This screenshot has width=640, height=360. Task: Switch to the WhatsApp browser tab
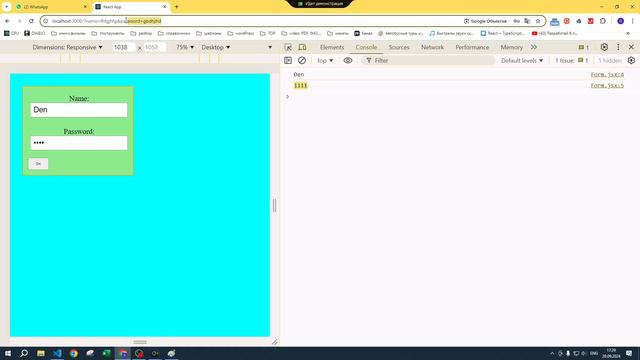[x=51, y=7]
